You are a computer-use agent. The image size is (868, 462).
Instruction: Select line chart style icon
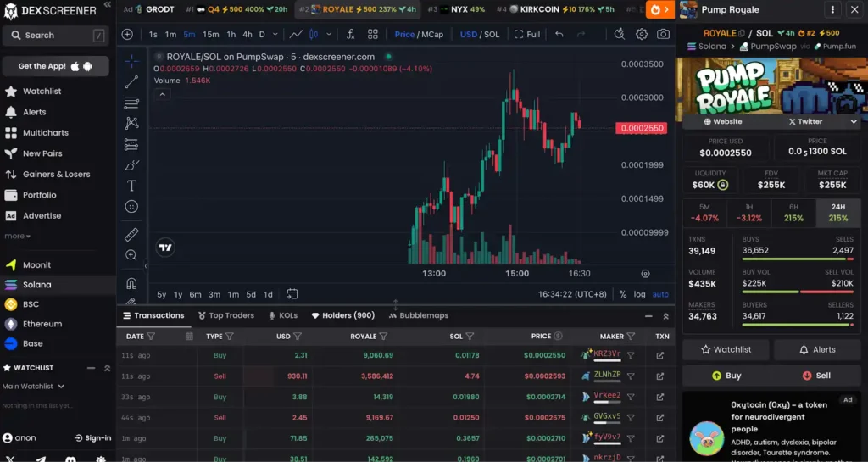pyautogui.click(x=296, y=34)
